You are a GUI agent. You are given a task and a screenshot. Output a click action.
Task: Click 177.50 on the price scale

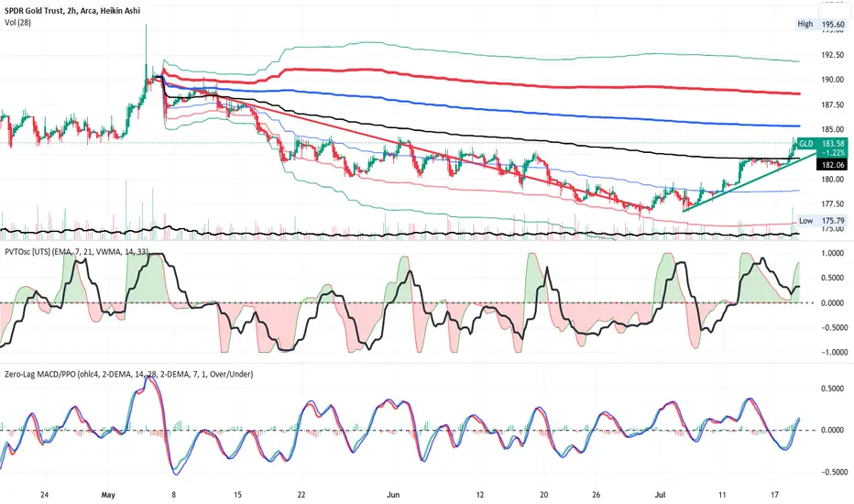coord(833,203)
